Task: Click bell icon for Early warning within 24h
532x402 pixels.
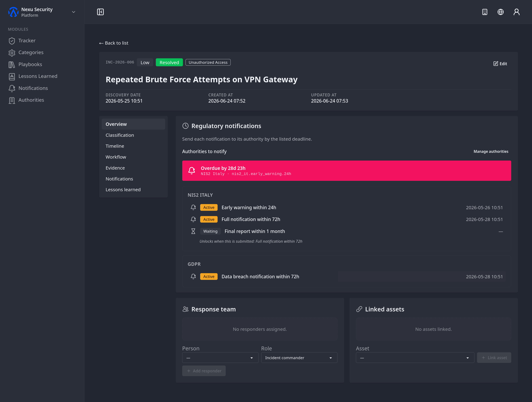Action: coord(193,207)
